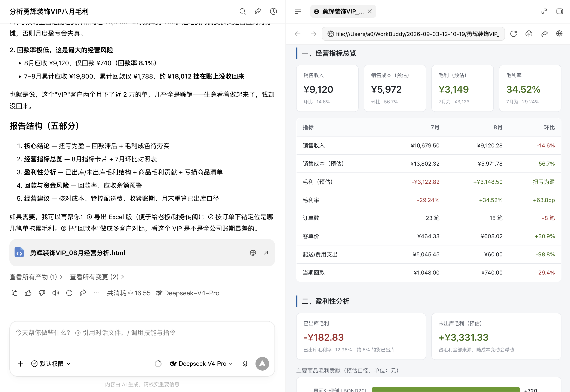Give the reply a thumbs up
The image size is (570, 392).
[28, 293]
